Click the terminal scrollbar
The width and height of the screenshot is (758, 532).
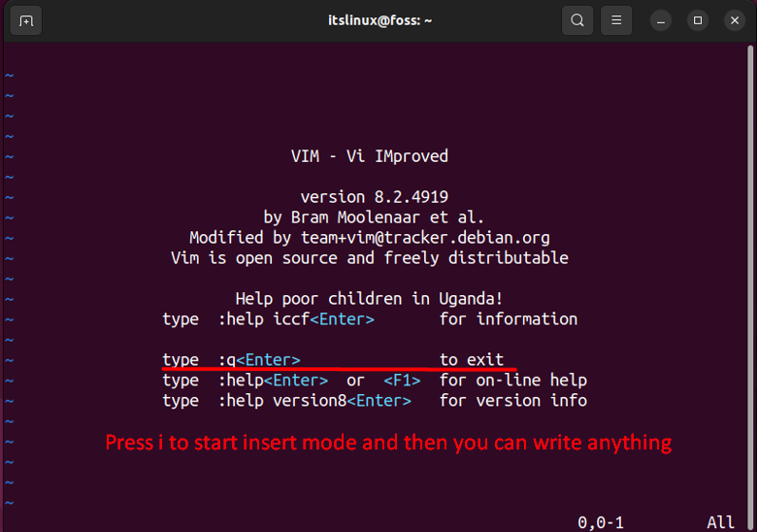coord(750,285)
